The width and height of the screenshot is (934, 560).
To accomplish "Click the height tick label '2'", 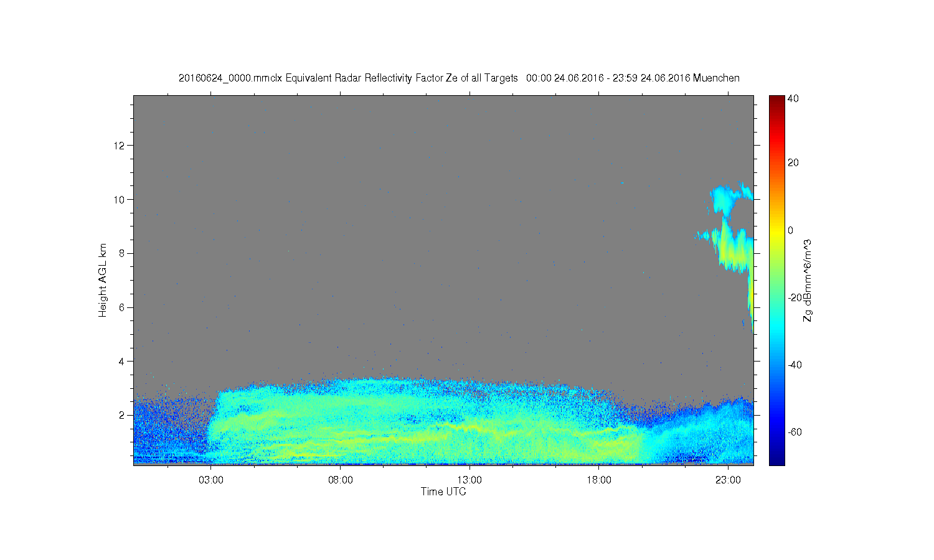I will [123, 415].
